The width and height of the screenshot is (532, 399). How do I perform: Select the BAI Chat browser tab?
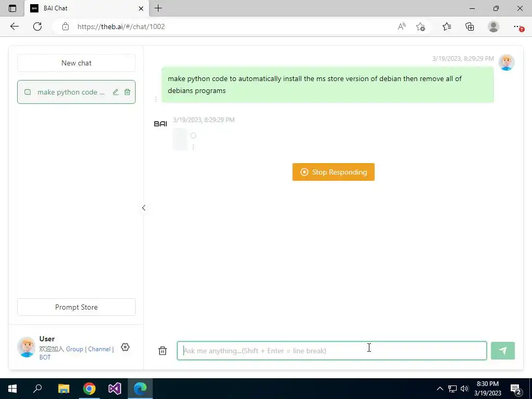(87, 8)
